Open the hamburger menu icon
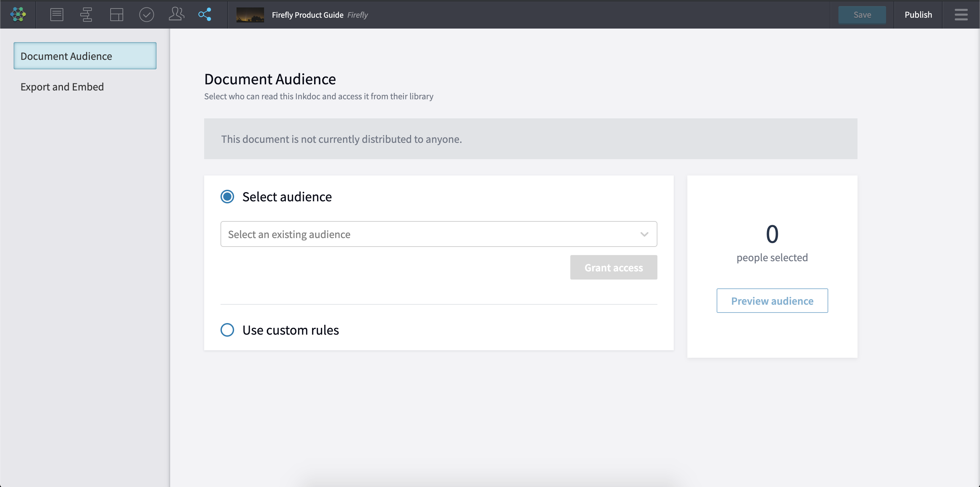The image size is (980, 487). [961, 14]
